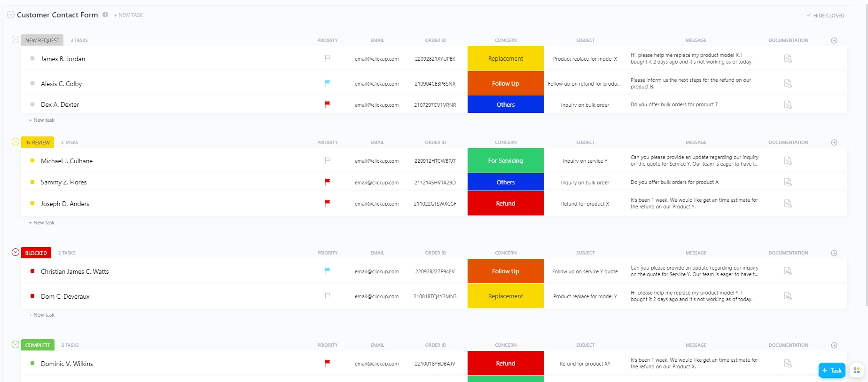The height and width of the screenshot is (382, 868).
Task: Sort by Concern column in In Review group
Action: click(x=506, y=143)
